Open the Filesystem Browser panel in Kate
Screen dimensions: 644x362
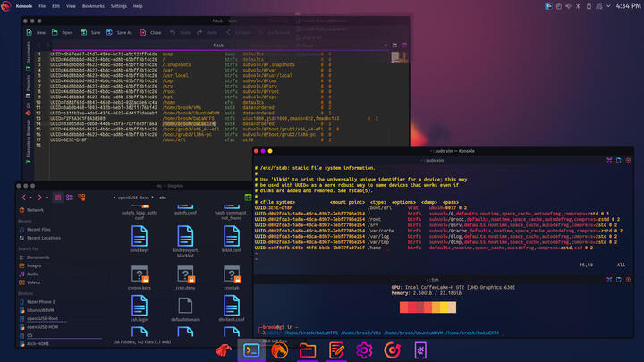click(29, 141)
